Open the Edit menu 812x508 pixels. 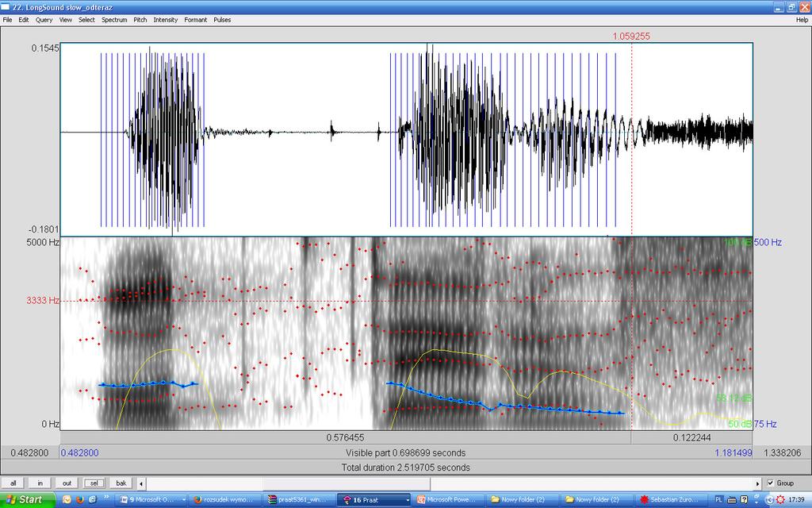24,20
